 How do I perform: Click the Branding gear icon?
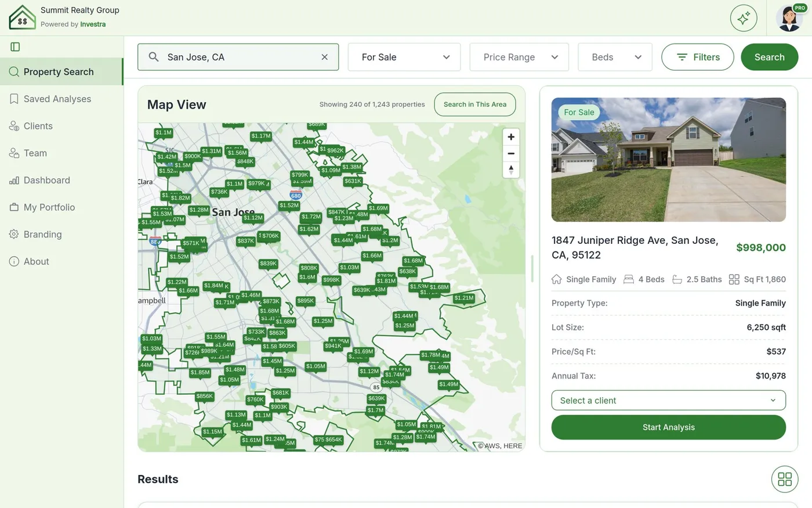[14, 235]
